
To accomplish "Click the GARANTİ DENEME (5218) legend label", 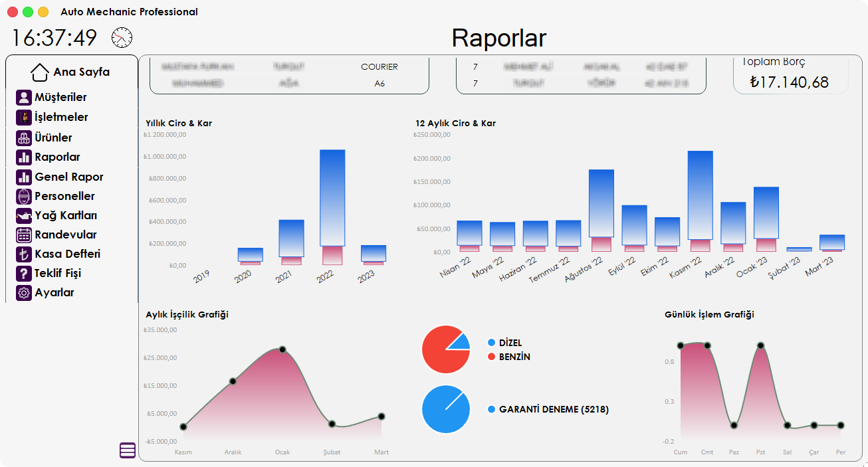I will 554,409.
